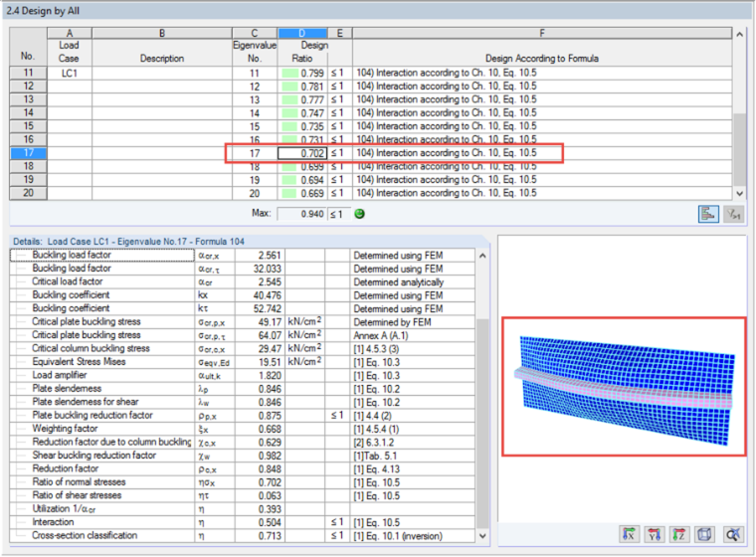Click design ratio value 0.781

coord(302,87)
